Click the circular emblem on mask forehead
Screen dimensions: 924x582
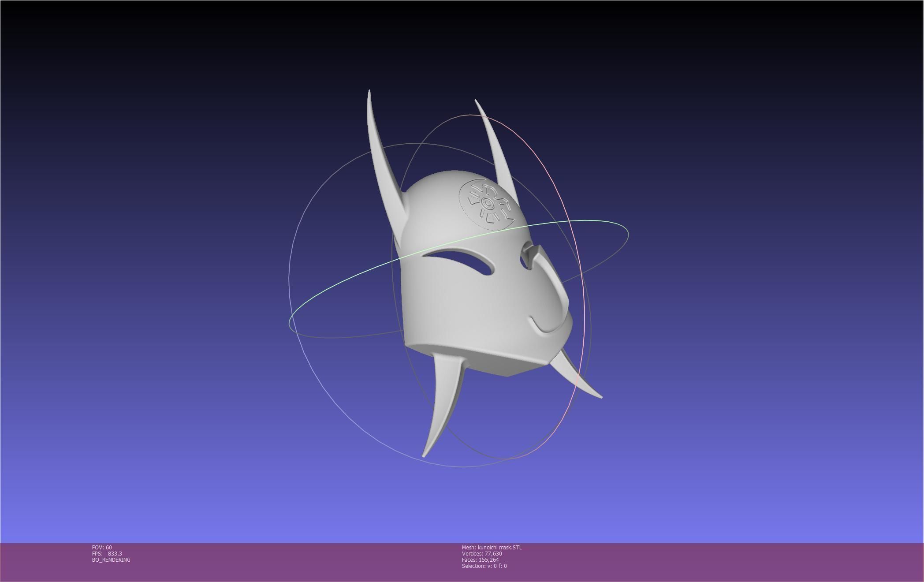(488, 204)
